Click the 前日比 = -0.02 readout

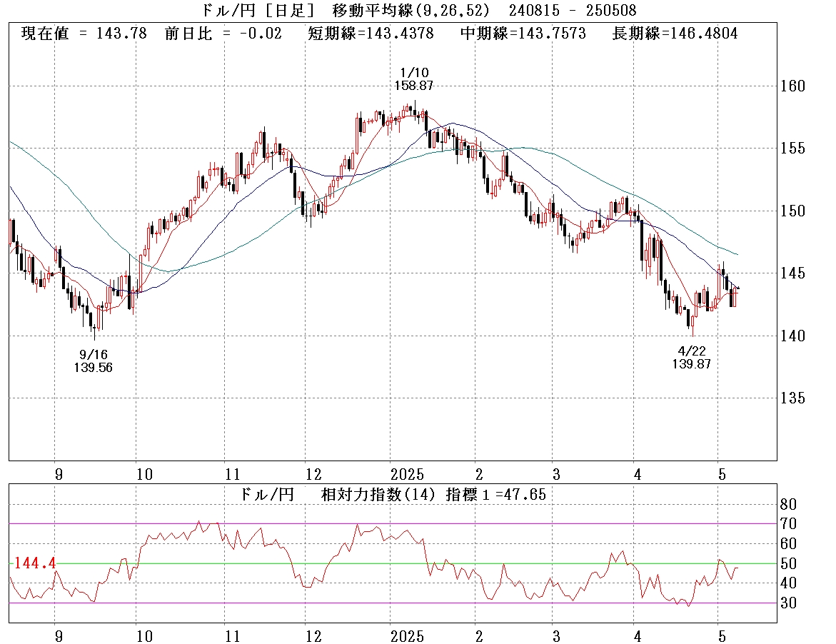click(x=223, y=34)
